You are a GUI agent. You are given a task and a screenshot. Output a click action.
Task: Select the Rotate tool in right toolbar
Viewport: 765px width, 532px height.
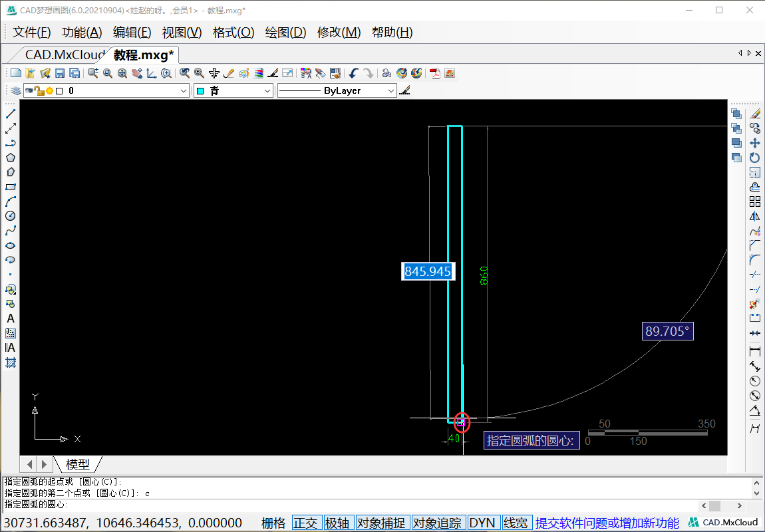[755, 158]
